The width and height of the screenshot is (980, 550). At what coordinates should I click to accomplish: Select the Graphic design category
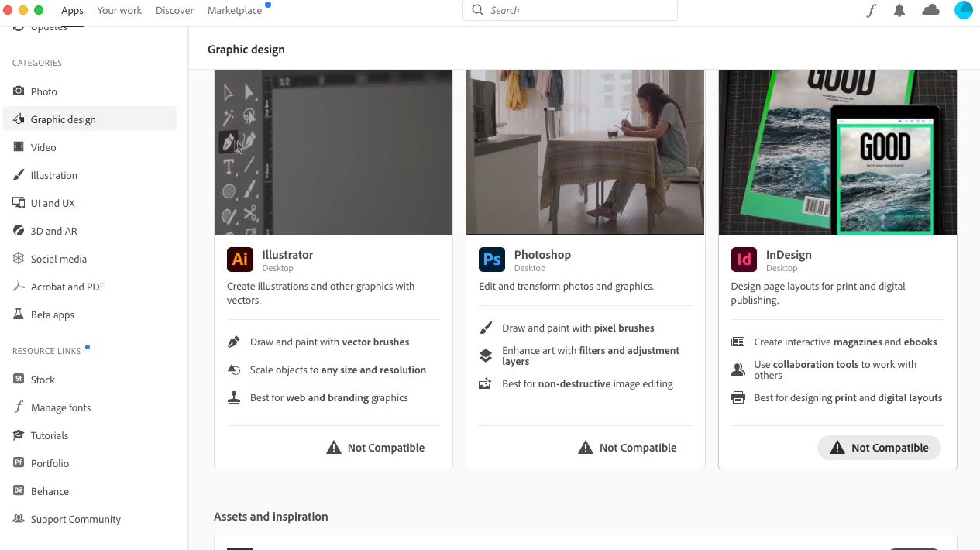pos(90,119)
